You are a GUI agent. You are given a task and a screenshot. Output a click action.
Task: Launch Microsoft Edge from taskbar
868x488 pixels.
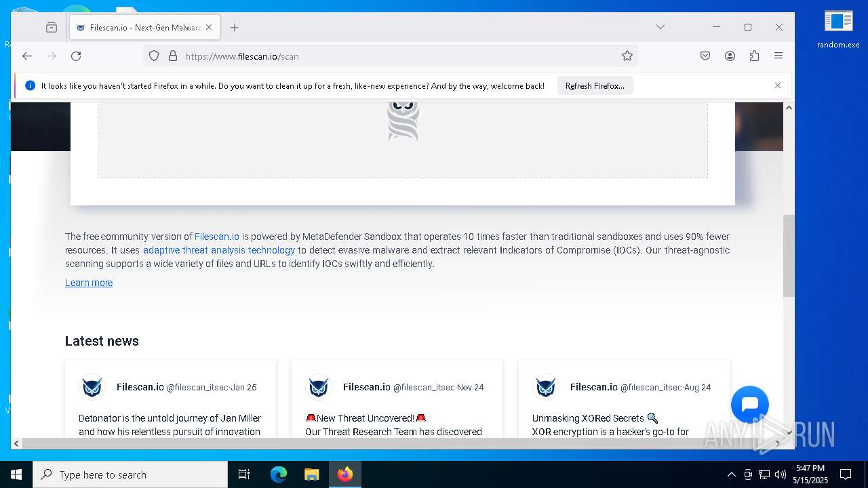pos(279,474)
